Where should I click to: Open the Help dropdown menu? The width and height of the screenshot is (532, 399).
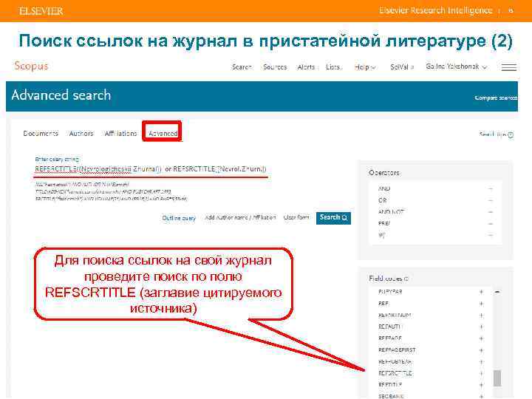coord(365,67)
